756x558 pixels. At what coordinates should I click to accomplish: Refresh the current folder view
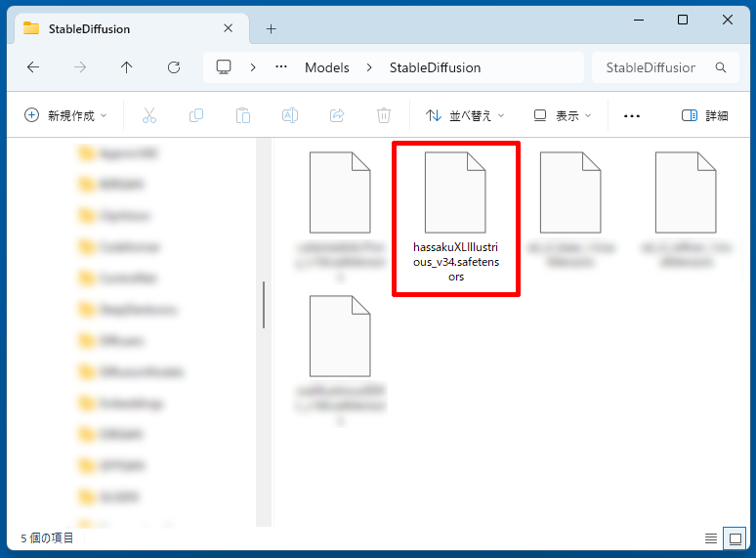(174, 67)
